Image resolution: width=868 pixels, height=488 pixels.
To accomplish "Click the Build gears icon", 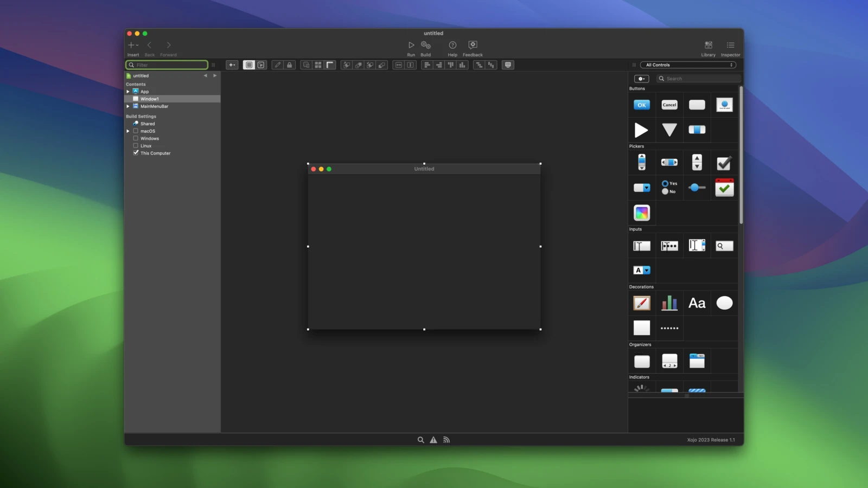I will point(426,46).
